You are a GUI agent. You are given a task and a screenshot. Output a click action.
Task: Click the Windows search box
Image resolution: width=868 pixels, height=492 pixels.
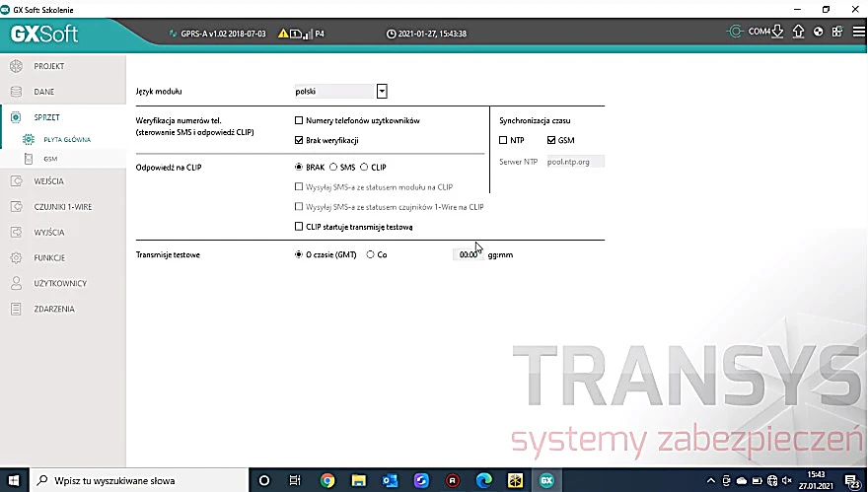(139, 480)
